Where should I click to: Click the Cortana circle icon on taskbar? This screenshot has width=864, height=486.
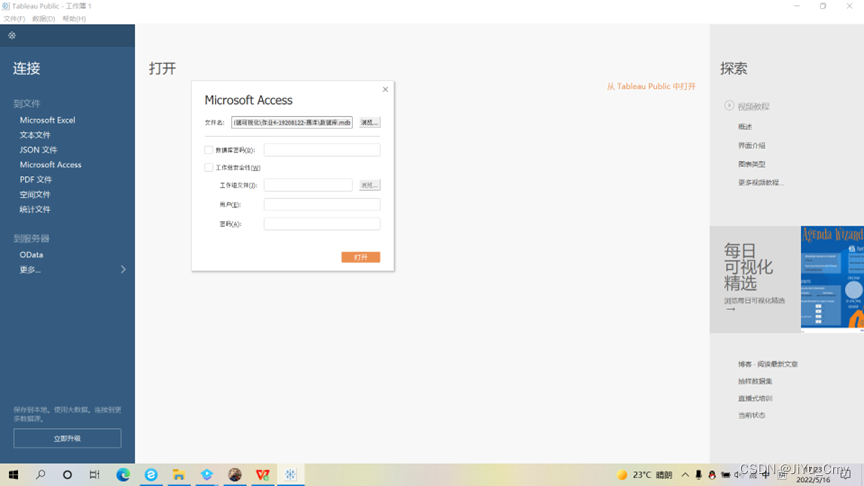tap(67, 474)
